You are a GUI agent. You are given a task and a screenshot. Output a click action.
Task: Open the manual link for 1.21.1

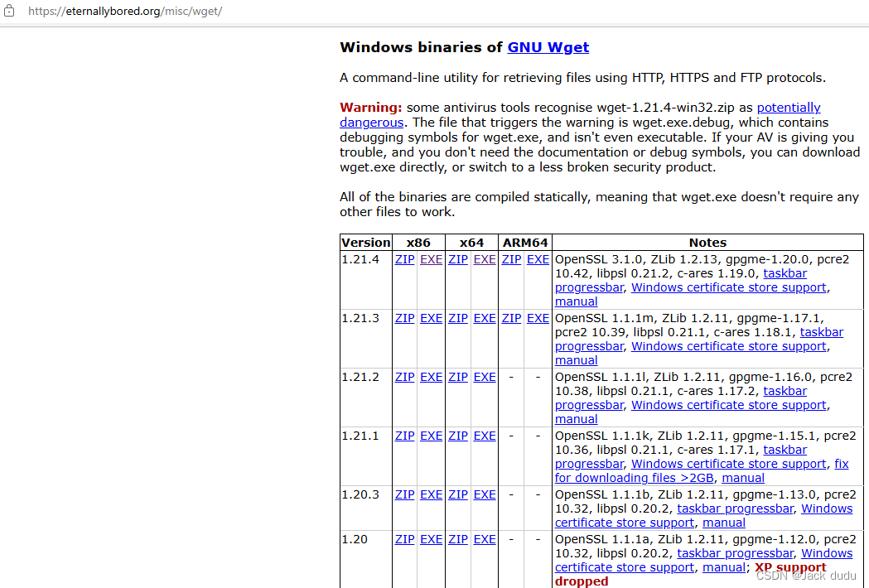tap(743, 478)
